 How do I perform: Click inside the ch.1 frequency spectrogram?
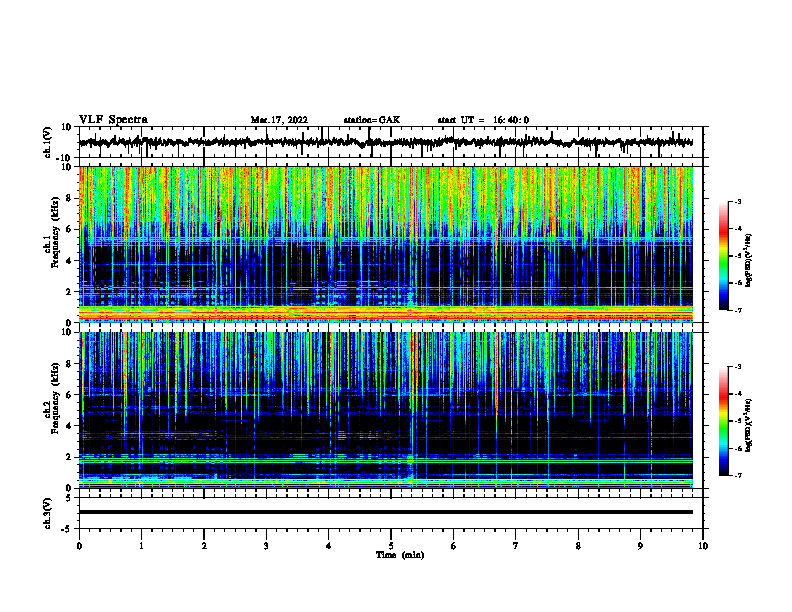386,244
